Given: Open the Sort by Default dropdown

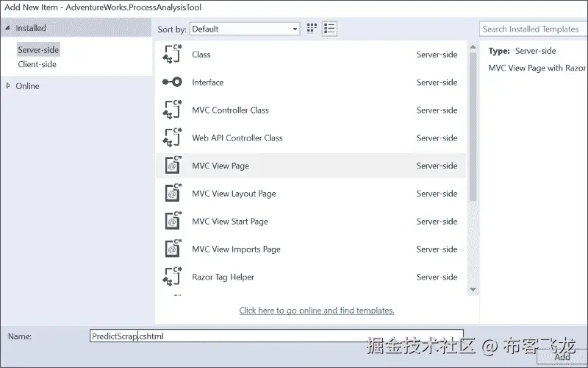Looking at the screenshot, I should 245,29.
